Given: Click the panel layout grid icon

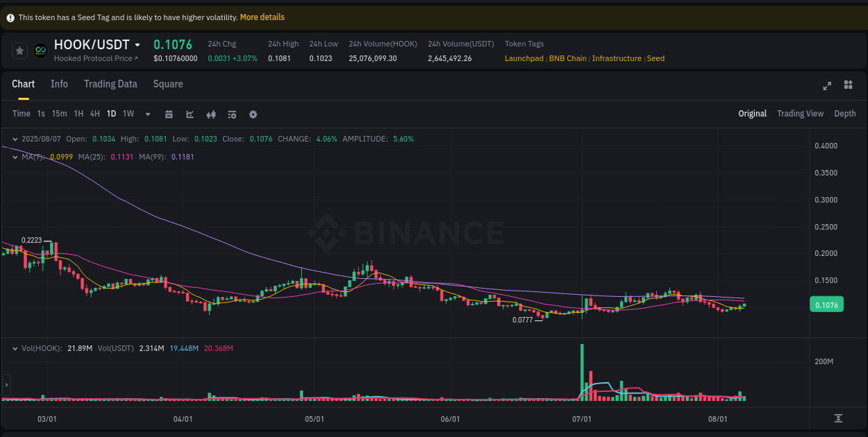Looking at the screenshot, I should 848,85.
